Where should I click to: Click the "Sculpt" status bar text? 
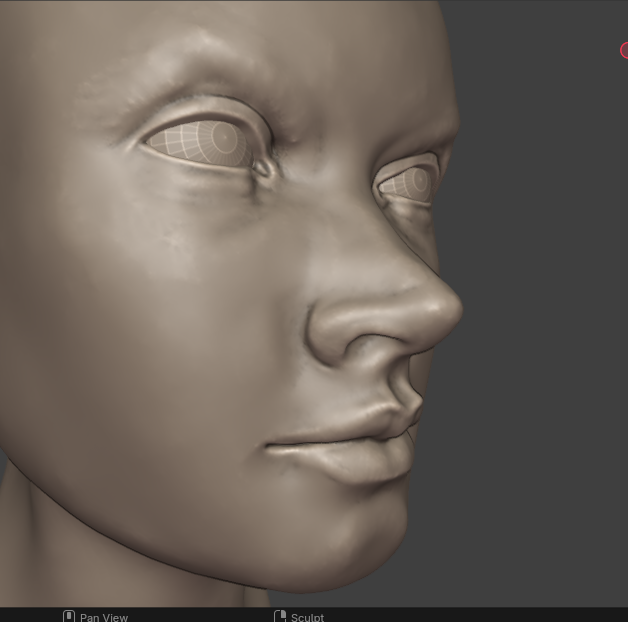(x=307, y=617)
